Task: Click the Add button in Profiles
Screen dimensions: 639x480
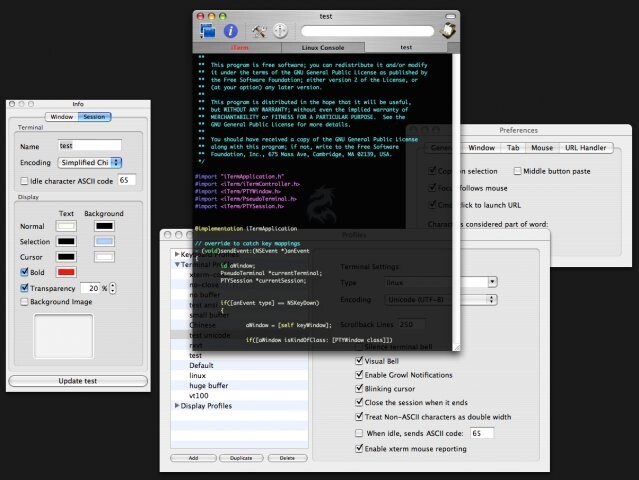Action: 193,458
